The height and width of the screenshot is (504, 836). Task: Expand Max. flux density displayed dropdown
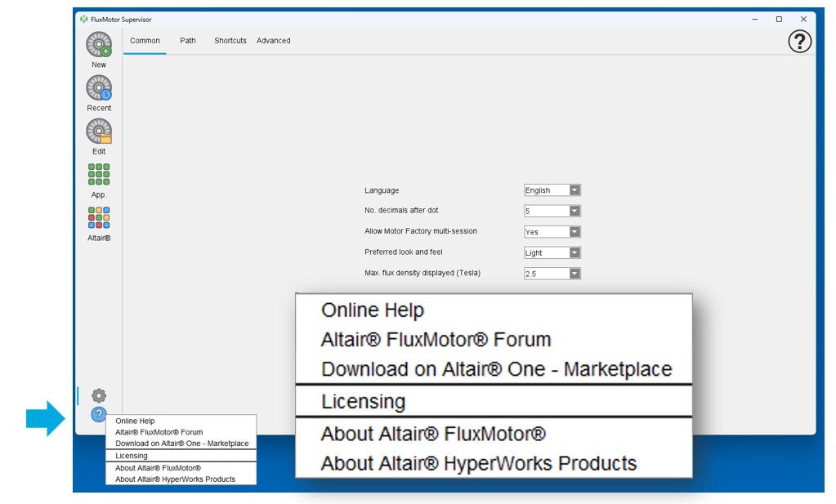point(574,274)
